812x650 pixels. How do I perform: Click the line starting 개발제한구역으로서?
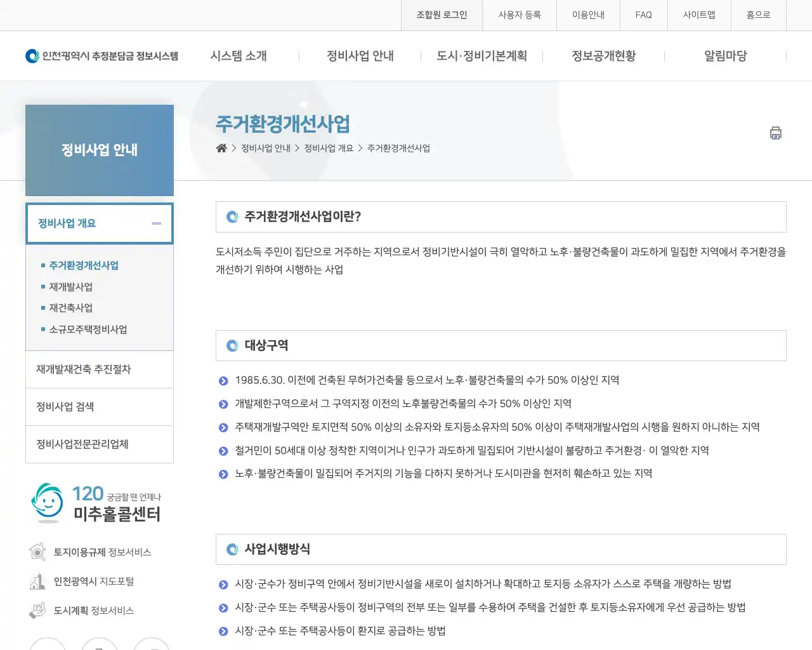(403, 404)
